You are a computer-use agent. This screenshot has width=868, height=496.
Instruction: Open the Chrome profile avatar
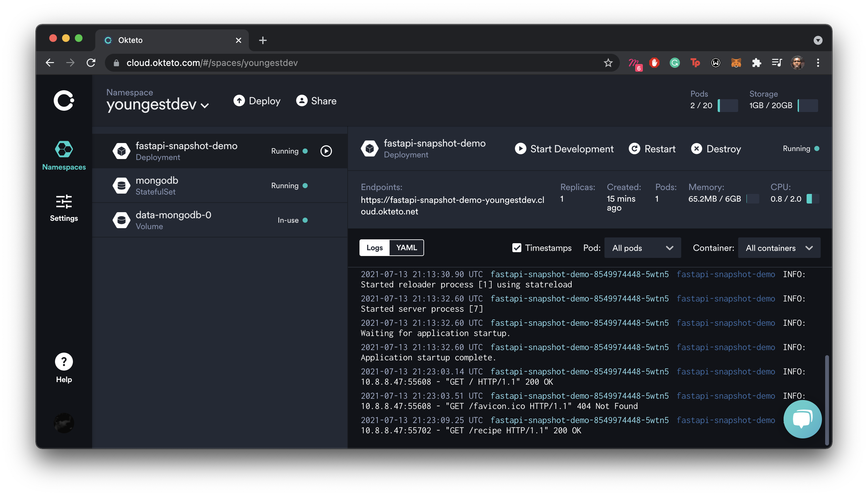point(797,63)
